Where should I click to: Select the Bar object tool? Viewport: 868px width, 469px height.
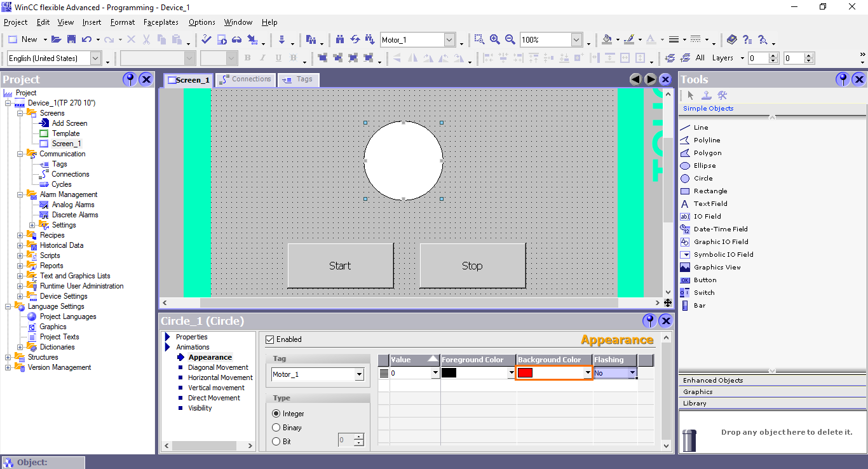pyautogui.click(x=699, y=306)
